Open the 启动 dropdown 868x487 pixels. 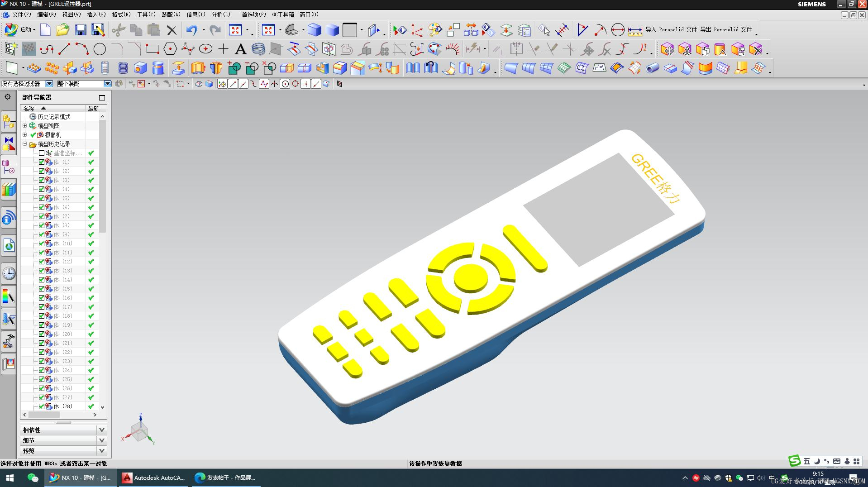(21, 30)
